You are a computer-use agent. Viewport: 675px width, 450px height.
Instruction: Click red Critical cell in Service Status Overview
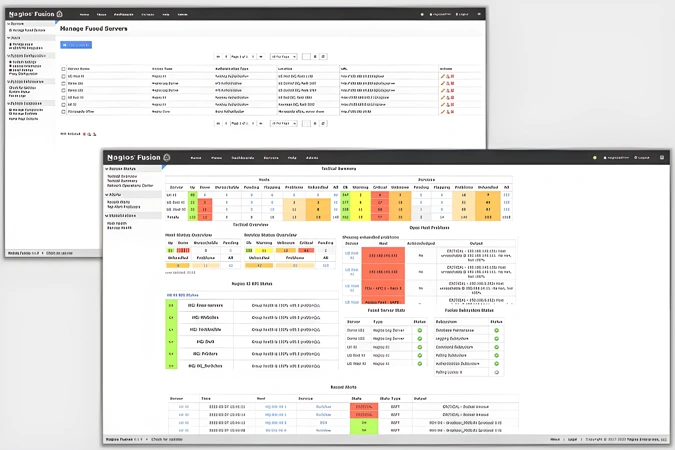(306, 250)
